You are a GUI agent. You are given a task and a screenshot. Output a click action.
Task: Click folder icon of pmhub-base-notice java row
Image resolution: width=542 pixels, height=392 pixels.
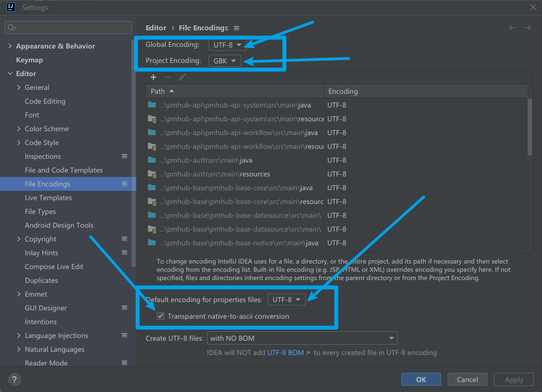click(x=152, y=243)
